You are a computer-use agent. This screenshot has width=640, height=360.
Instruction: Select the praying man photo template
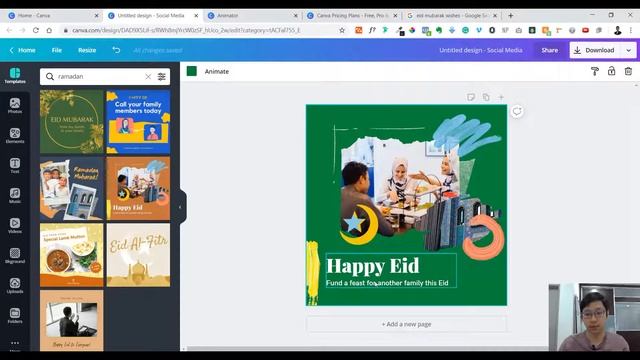[x=71, y=320]
